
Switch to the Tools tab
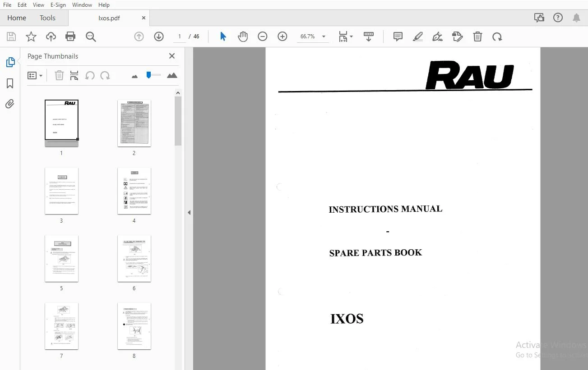47,18
